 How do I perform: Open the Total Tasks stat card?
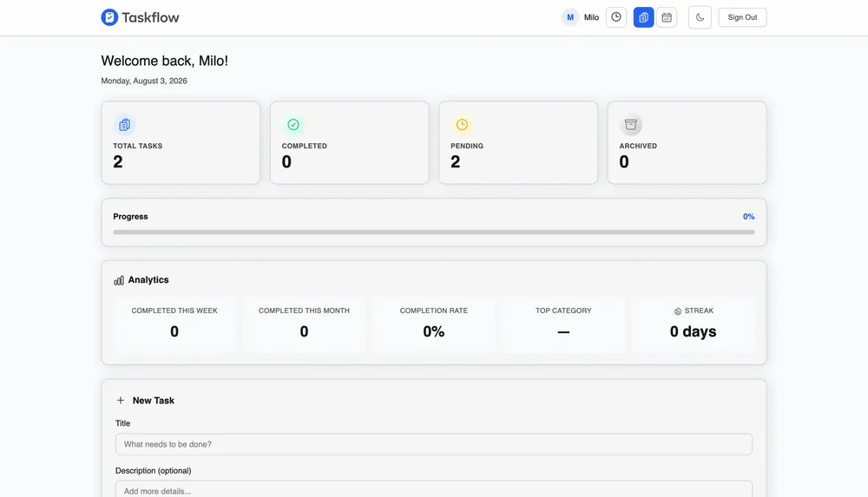click(x=181, y=143)
